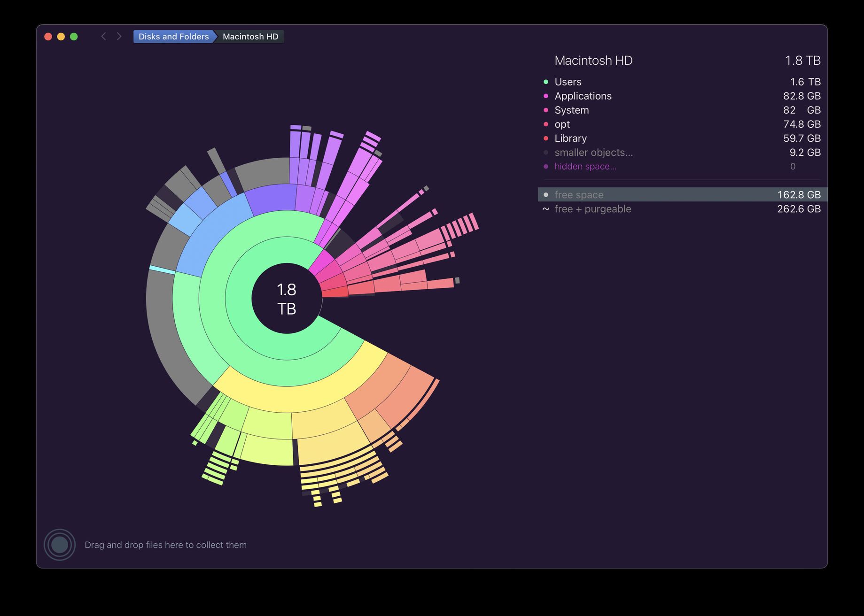The image size is (864, 616).
Task: Close the window with red button
Action: point(48,37)
